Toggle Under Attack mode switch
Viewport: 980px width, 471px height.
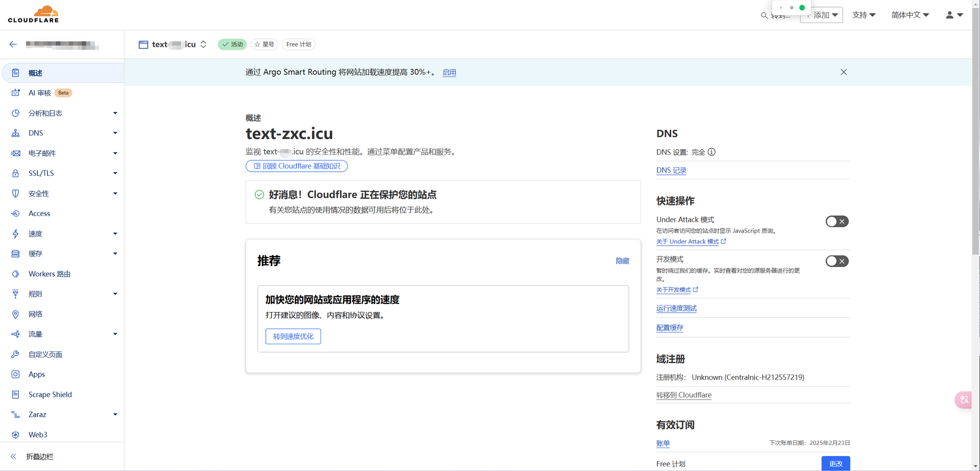pyautogui.click(x=837, y=221)
